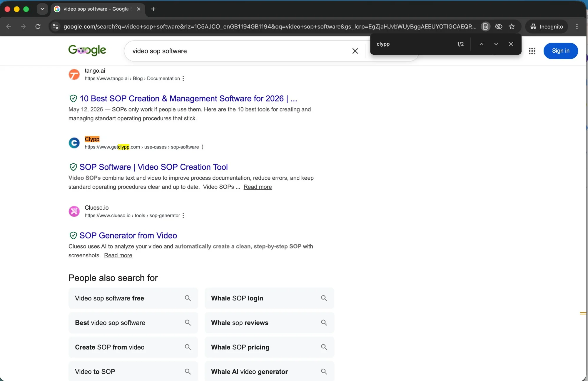Go back using the browser back arrow

pyautogui.click(x=9, y=26)
